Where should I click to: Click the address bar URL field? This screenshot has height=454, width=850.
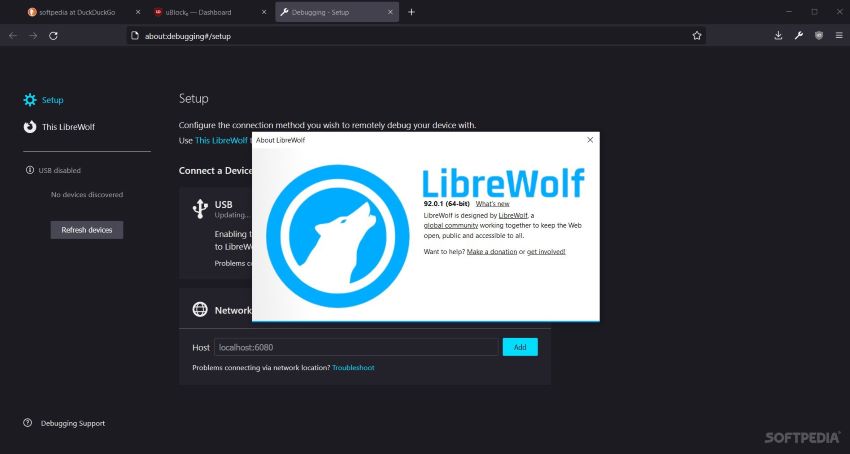click(x=416, y=36)
